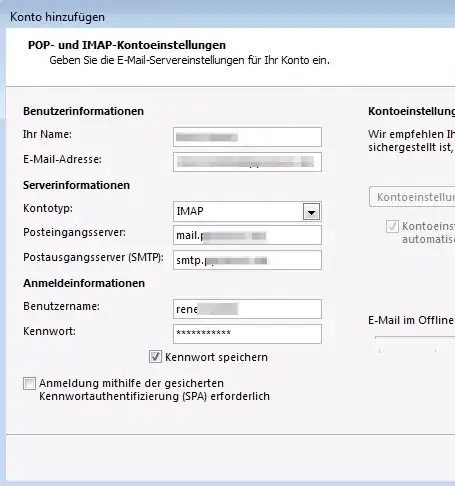Viewport: 455px width, 486px height.
Task: Open the Kontotyp IMAP dropdown arrow
Action: (311, 212)
